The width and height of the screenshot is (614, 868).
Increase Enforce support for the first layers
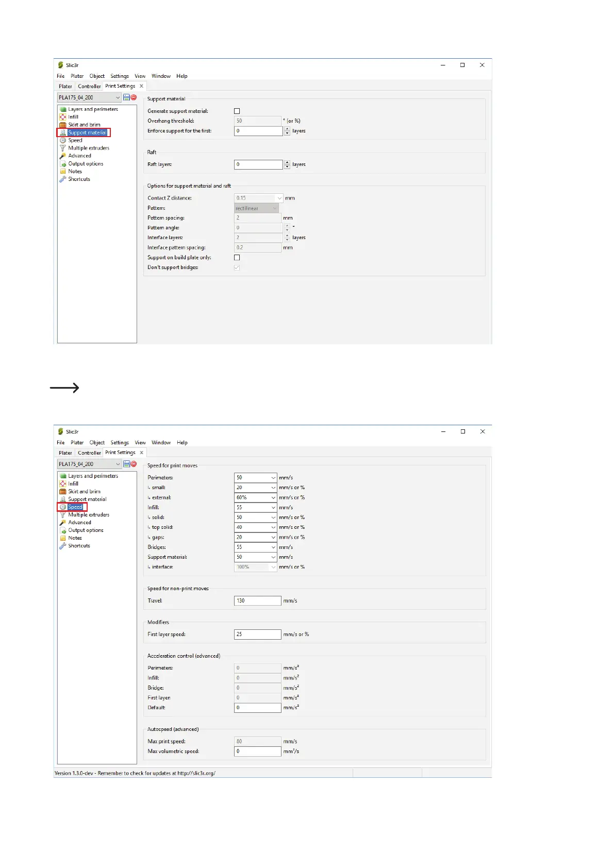point(287,129)
